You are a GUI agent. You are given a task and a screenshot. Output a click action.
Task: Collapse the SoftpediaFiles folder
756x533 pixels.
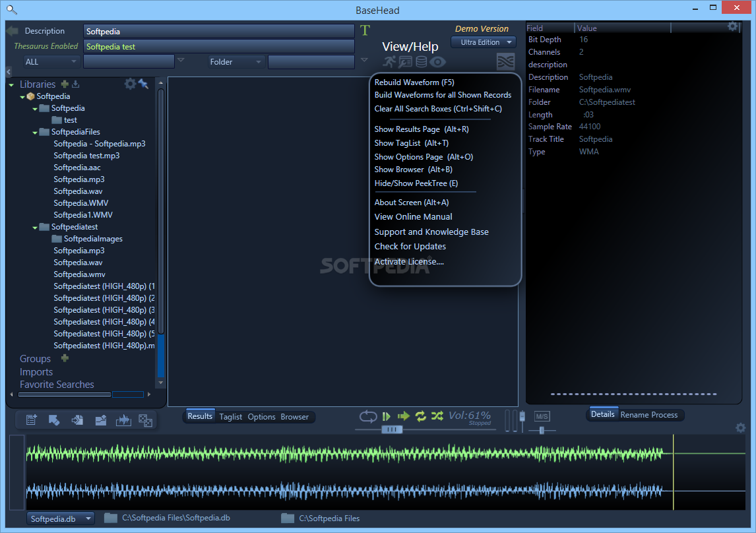(x=35, y=133)
